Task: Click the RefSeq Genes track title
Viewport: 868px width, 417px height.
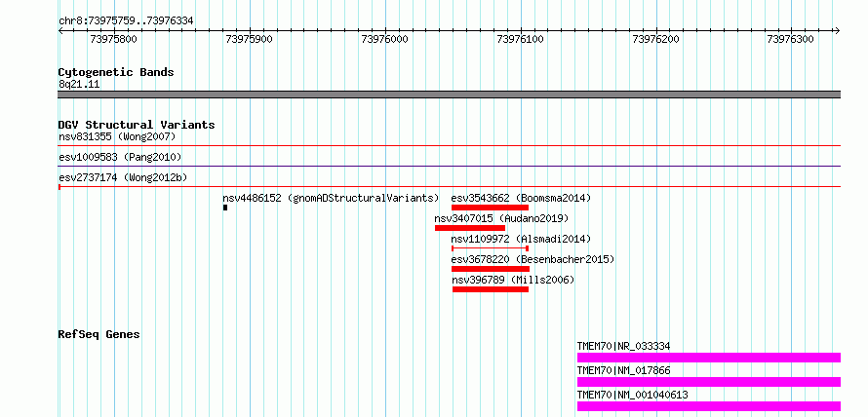Action: coord(99,334)
